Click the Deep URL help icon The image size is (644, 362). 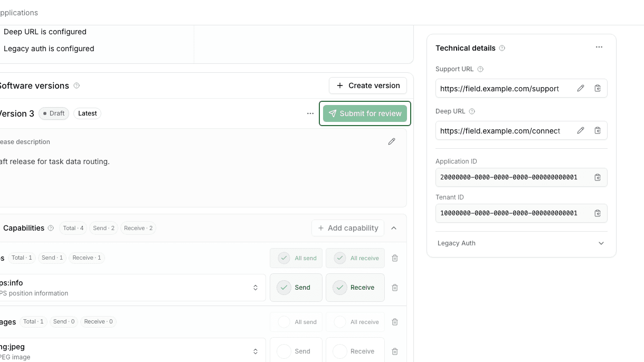click(472, 111)
